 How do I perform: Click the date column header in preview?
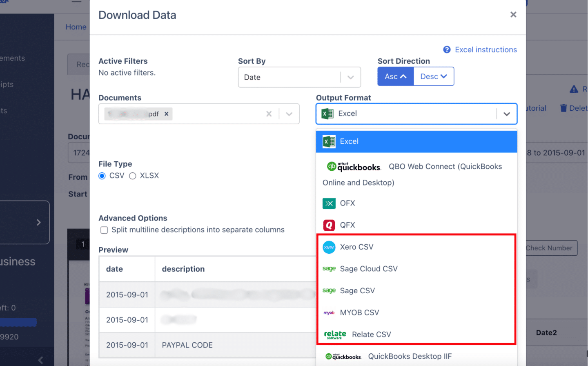tap(127, 269)
